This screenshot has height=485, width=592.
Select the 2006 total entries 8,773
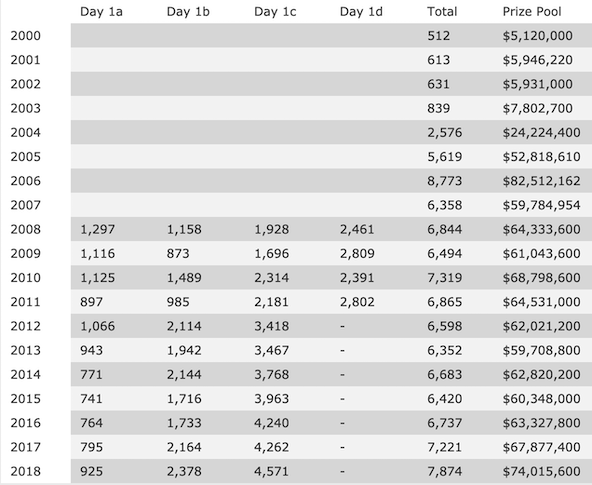444,181
